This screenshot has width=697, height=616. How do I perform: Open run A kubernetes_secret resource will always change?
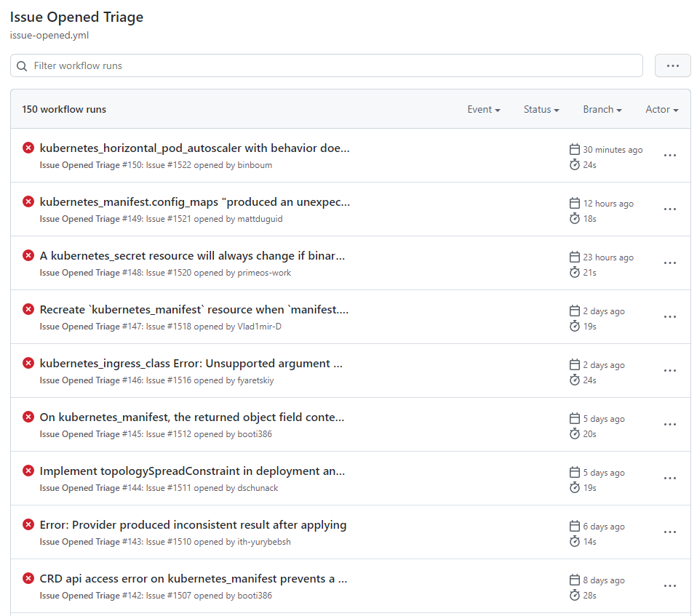point(192,255)
